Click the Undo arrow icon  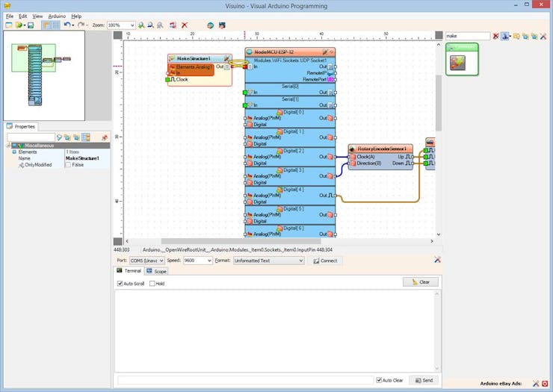(x=67, y=25)
